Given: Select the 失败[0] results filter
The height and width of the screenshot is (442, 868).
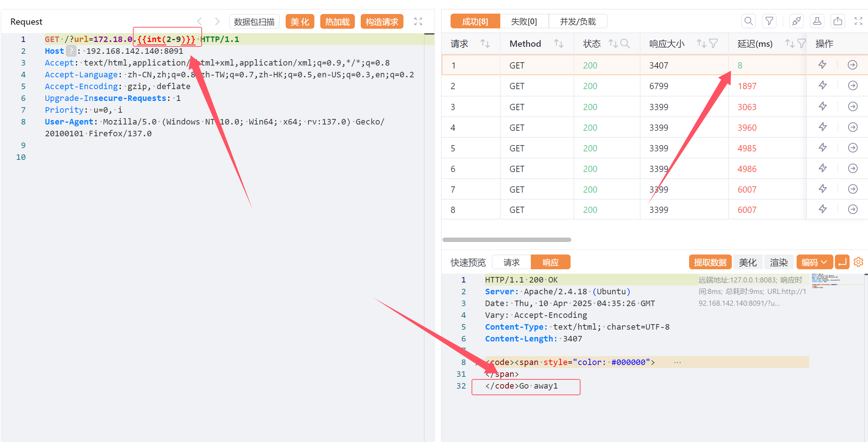Looking at the screenshot, I should 524,21.
